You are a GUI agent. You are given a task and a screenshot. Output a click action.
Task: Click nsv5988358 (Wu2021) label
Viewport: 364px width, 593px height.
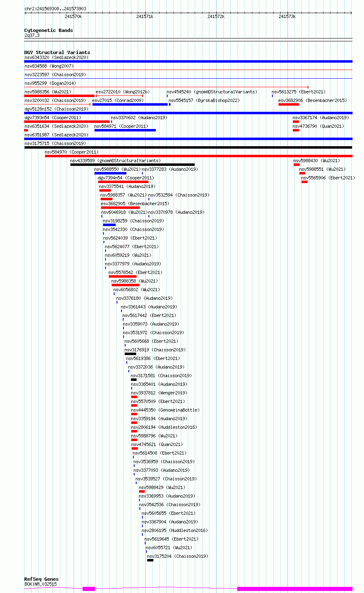pos(135,281)
